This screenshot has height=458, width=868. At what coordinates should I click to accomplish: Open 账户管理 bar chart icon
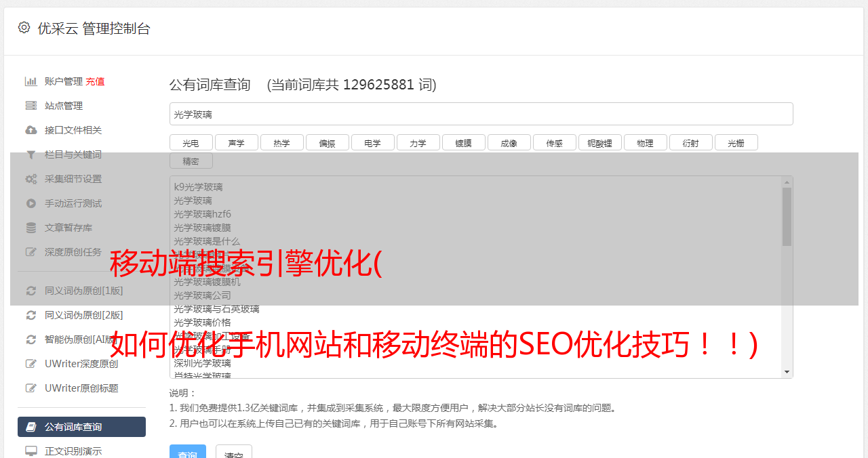pyautogui.click(x=31, y=81)
